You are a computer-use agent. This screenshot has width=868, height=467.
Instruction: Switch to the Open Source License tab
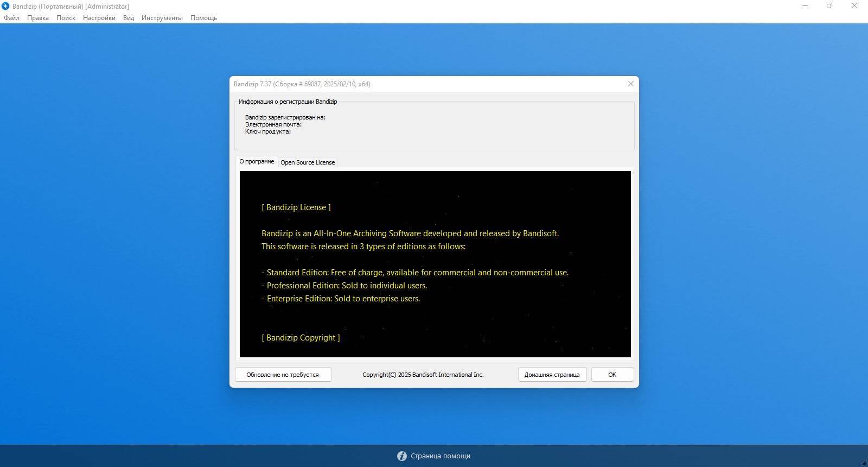pyautogui.click(x=308, y=162)
